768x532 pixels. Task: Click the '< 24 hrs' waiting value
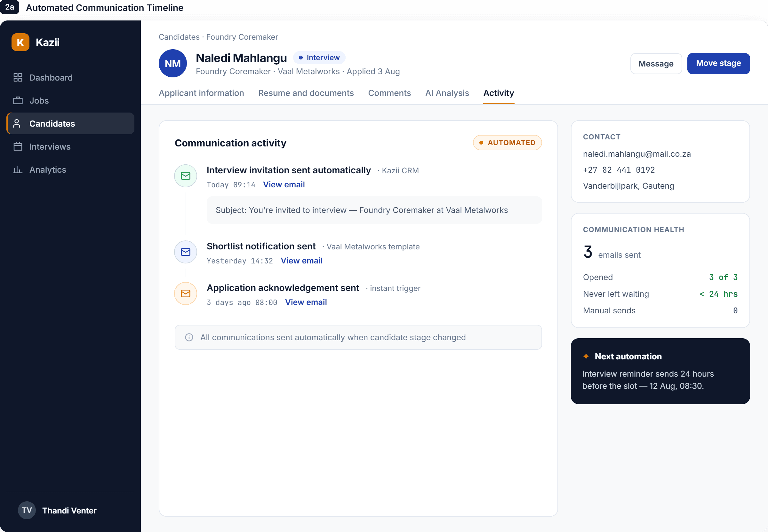[x=719, y=294]
